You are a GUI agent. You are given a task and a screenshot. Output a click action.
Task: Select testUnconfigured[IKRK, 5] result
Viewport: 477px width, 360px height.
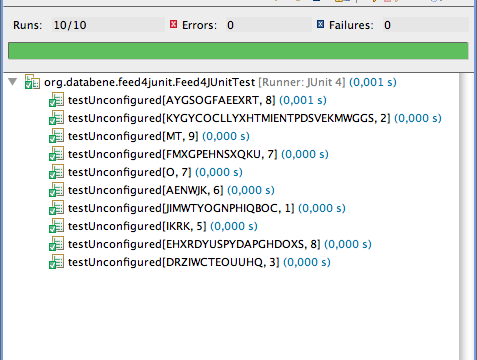pyautogui.click(x=163, y=226)
